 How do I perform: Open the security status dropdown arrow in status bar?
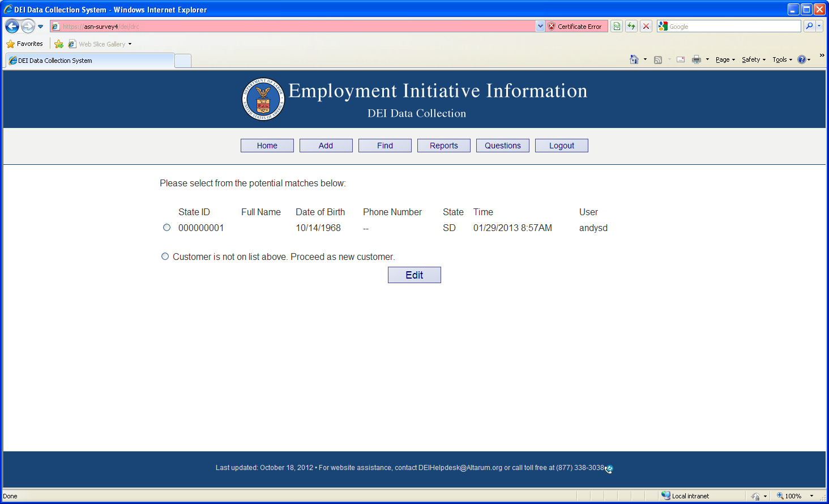coord(765,496)
